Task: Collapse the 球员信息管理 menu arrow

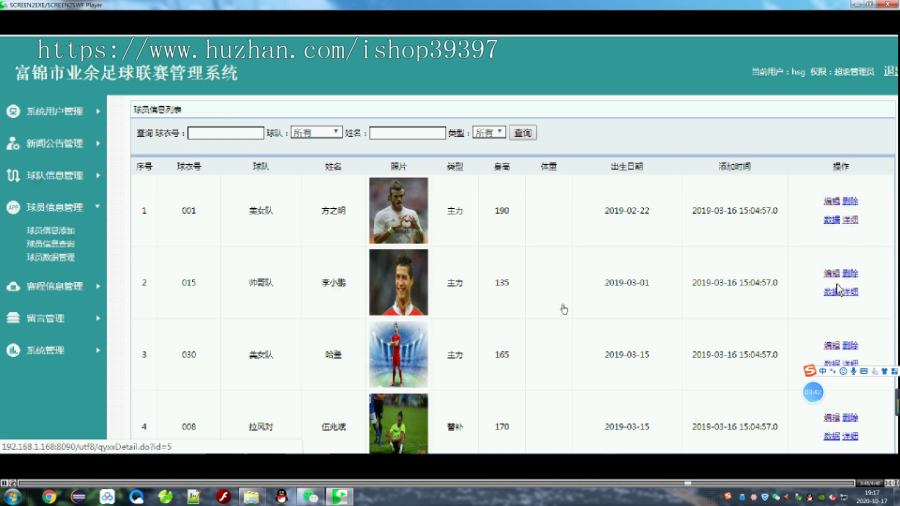Action: pyautogui.click(x=98, y=207)
